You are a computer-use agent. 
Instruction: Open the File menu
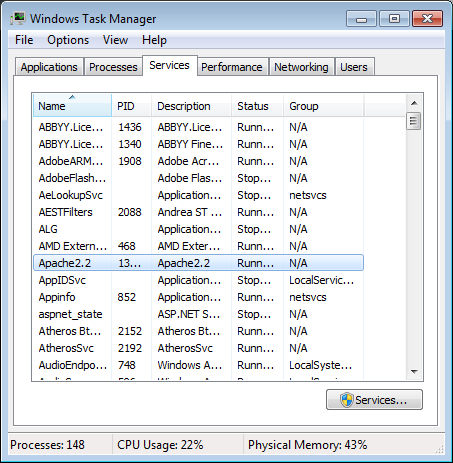24,40
